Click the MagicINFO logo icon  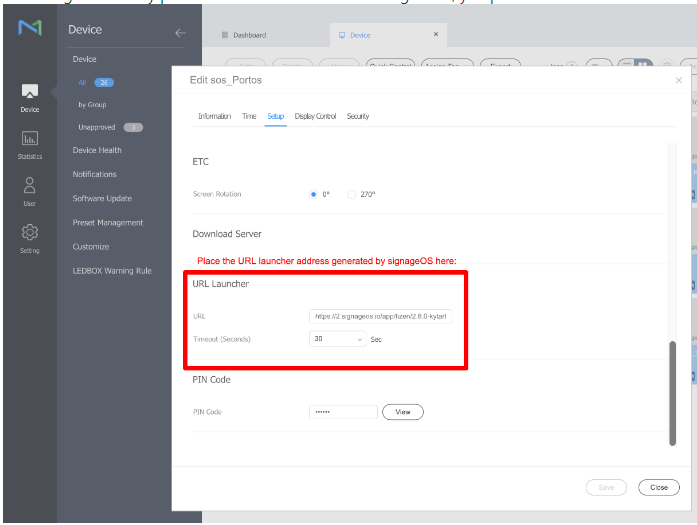pyautogui.click(x=29, y=28)
